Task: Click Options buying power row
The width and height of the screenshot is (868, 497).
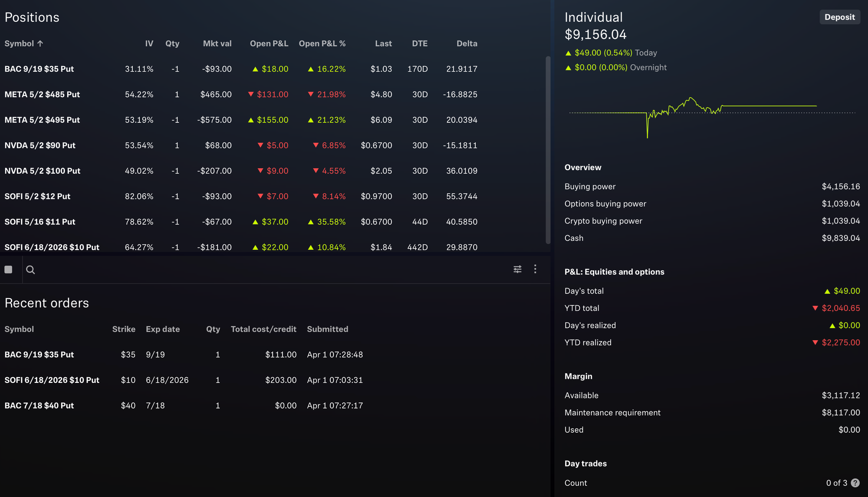Action: [x=712, y=204]
